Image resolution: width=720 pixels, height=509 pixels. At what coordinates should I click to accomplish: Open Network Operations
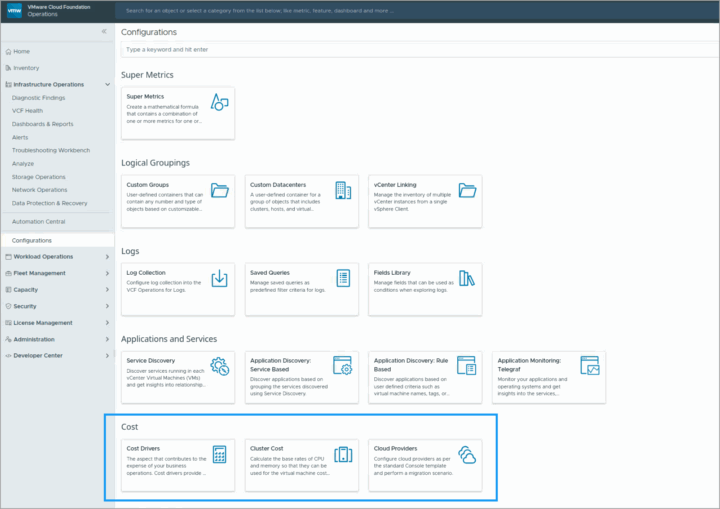click(x=39, y=190)
